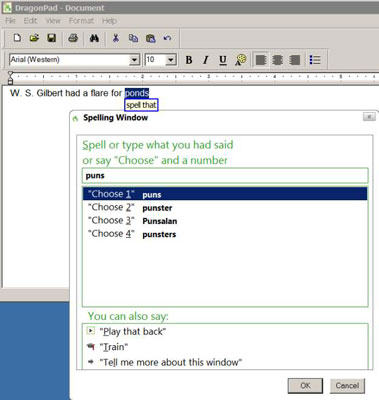This screenshot has height=400, width=379.
Task: Confirm the Spelling Window with the OK button
Action: coord(305,386)
